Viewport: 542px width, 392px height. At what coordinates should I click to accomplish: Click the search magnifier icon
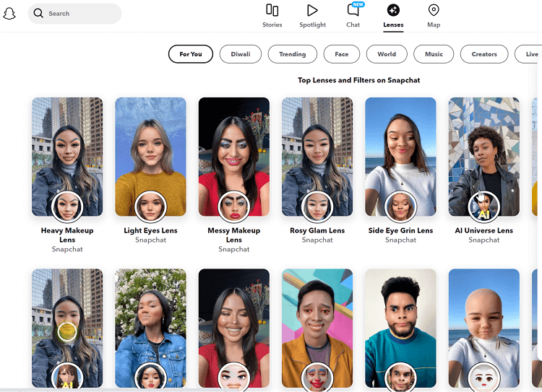pos(38,14)
